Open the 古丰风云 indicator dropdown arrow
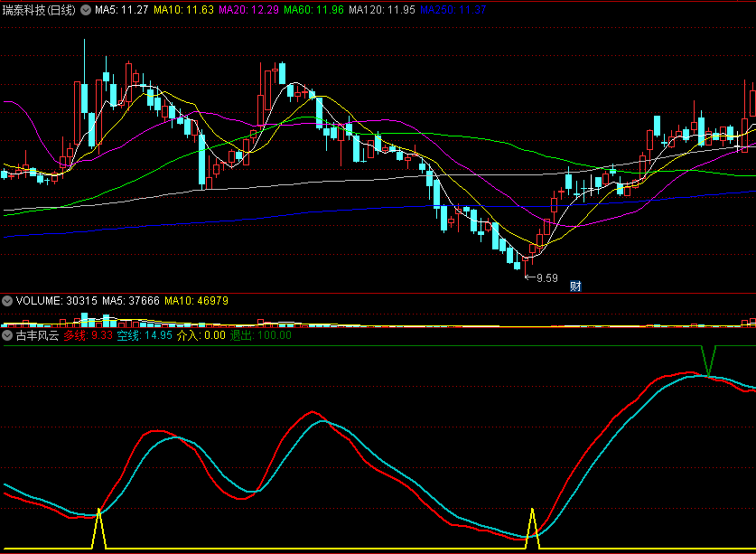 pyautogui.click(x=7, y=335)
